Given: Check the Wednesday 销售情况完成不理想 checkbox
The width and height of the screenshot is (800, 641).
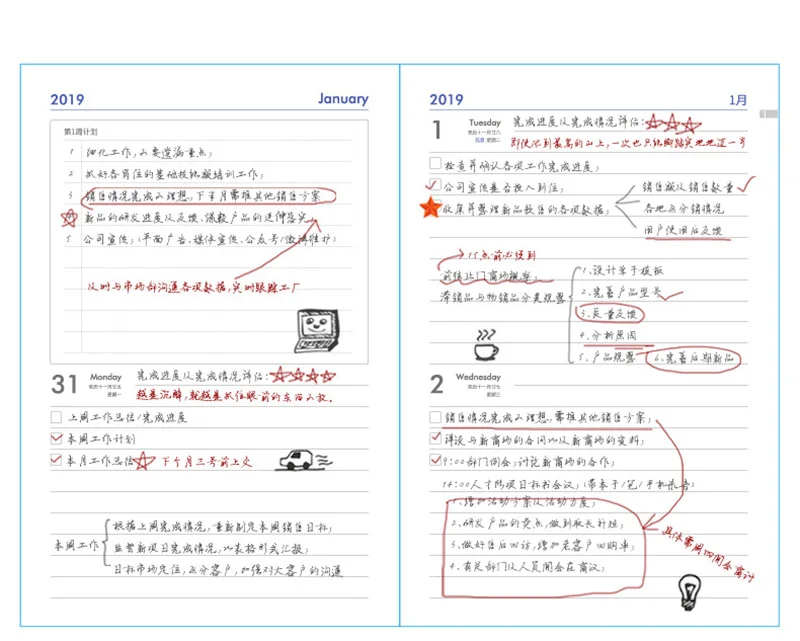Looking at the screenshot, I should click(x=435, y=417).
